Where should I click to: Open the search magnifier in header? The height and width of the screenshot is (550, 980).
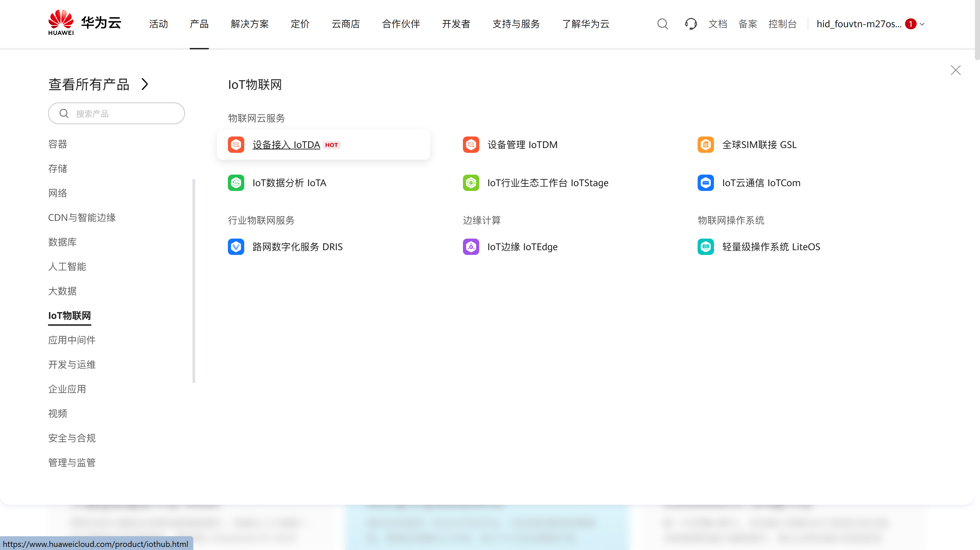tap(662, 24)
